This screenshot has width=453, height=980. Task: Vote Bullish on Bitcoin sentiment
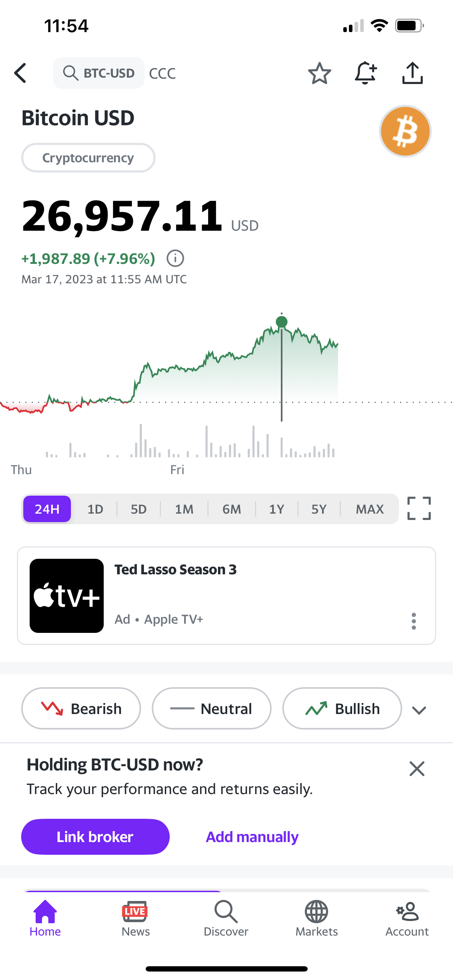(342, 708)
